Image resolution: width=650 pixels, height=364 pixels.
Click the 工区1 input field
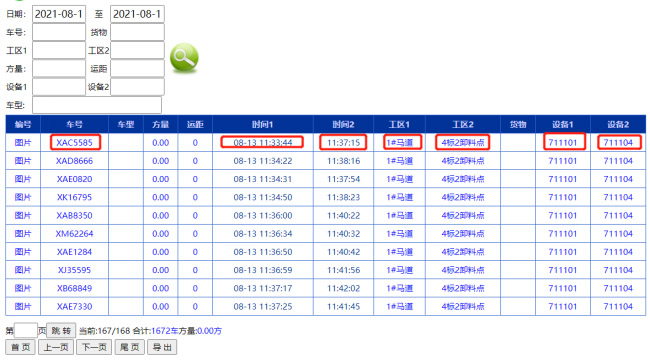(59, 51)
